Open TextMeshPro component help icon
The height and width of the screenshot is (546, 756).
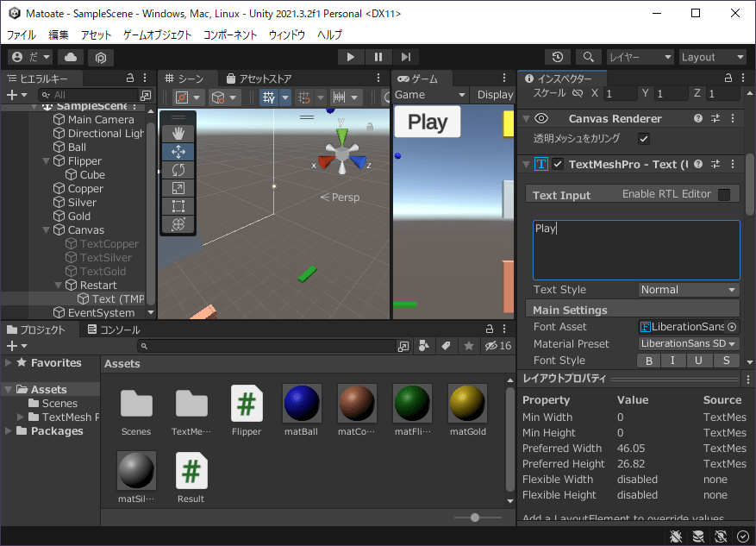point(698,164)
